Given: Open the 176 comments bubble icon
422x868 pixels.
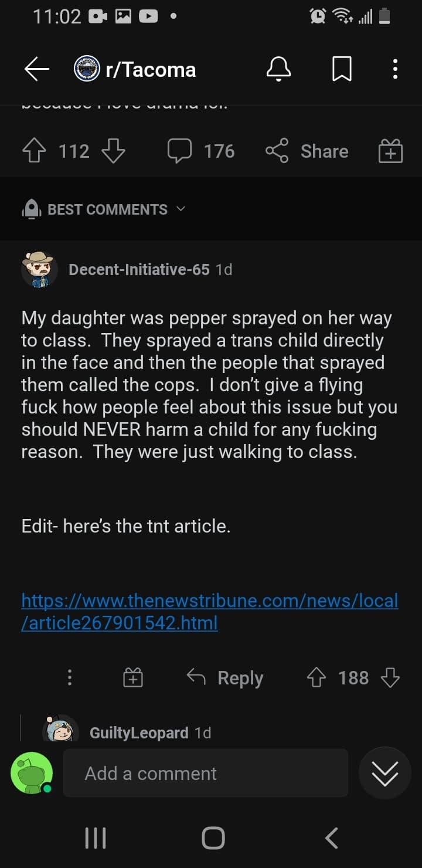Looking at the screenshot, I should 179,151.
